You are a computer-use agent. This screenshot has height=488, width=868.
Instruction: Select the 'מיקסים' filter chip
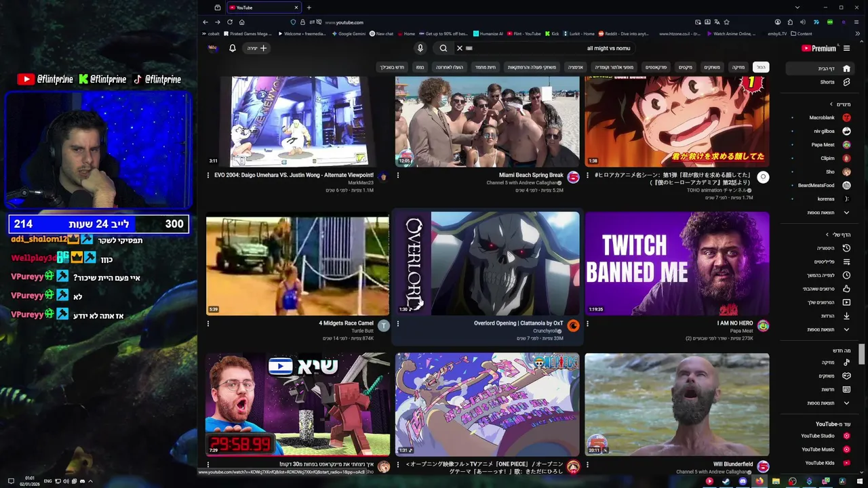686,67
